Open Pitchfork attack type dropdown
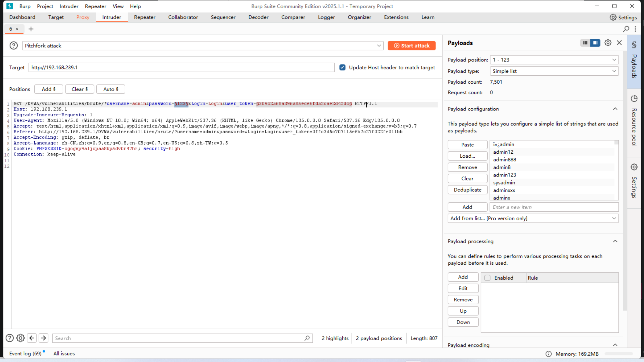Image resolution: width=644 pixels, height=362 pixels. point(203,46)
